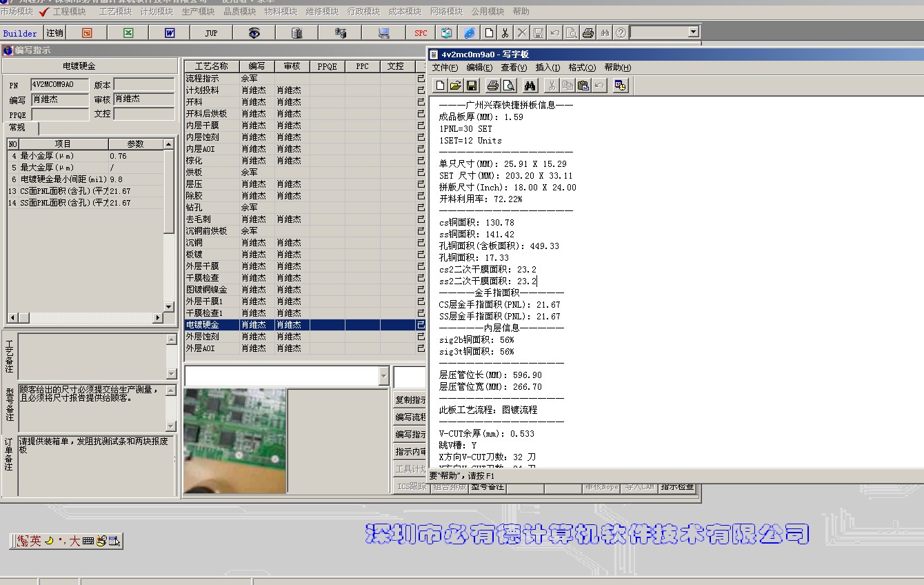Click the networked computers icon in toolbar
The image size is (924, 585).
[340, 32]
